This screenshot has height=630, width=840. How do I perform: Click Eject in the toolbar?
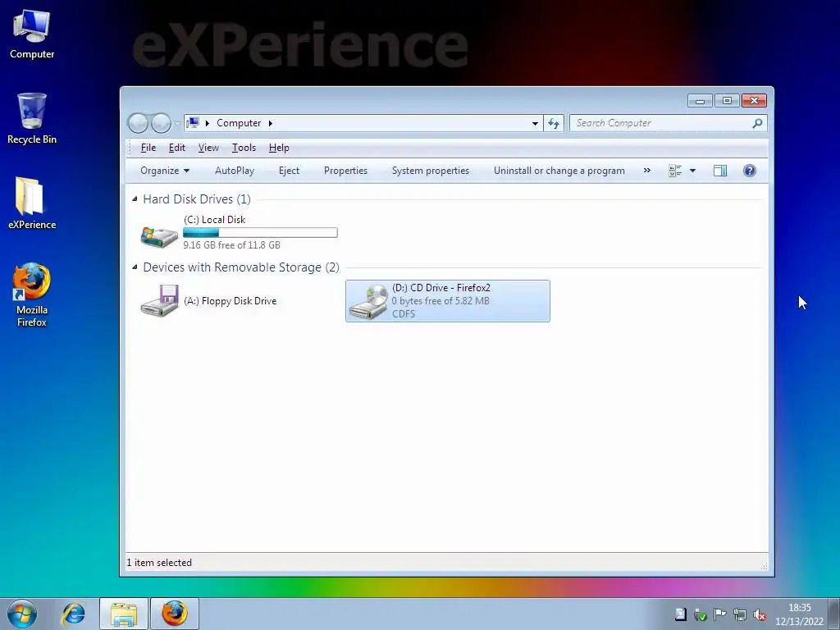(289, 171)
